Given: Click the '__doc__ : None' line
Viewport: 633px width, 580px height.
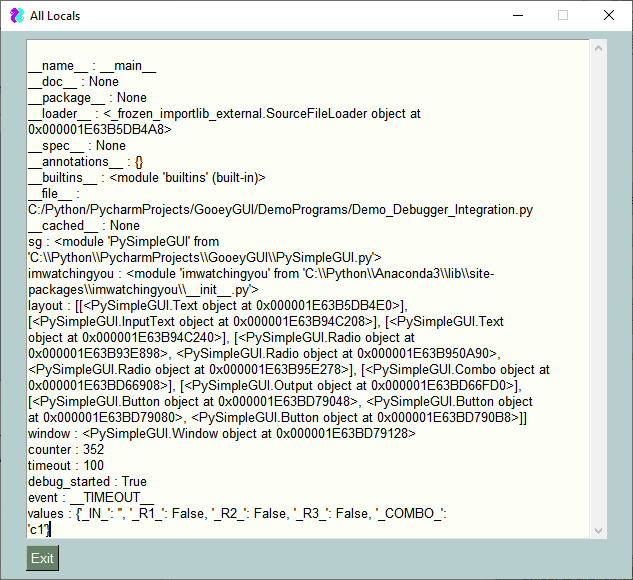Looking at the screenshot, I should point(73,82).
